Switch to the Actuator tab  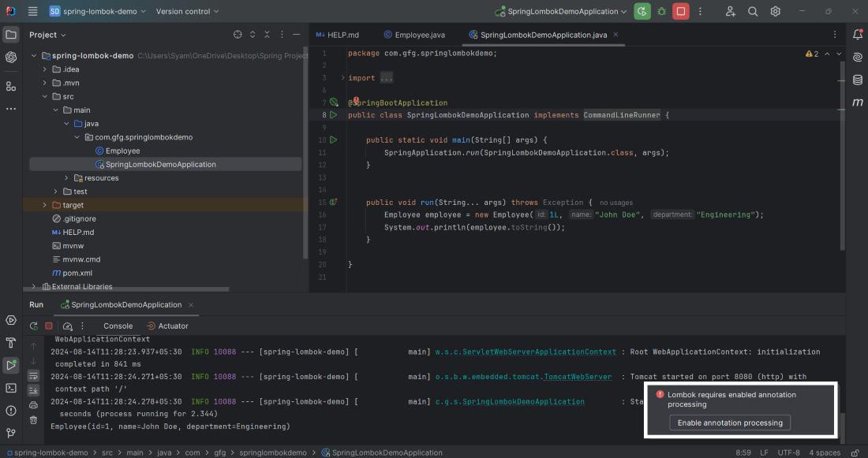click(167, 326)
